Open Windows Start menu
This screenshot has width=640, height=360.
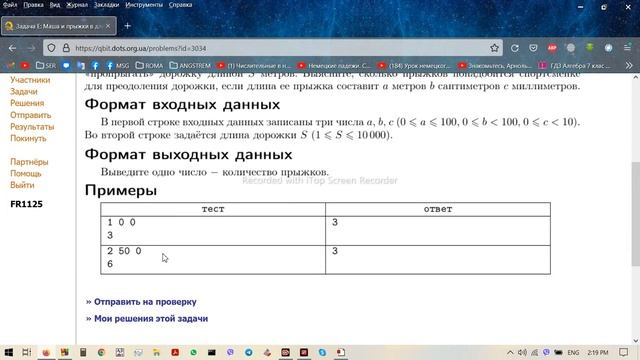click(x=8, y=352)
